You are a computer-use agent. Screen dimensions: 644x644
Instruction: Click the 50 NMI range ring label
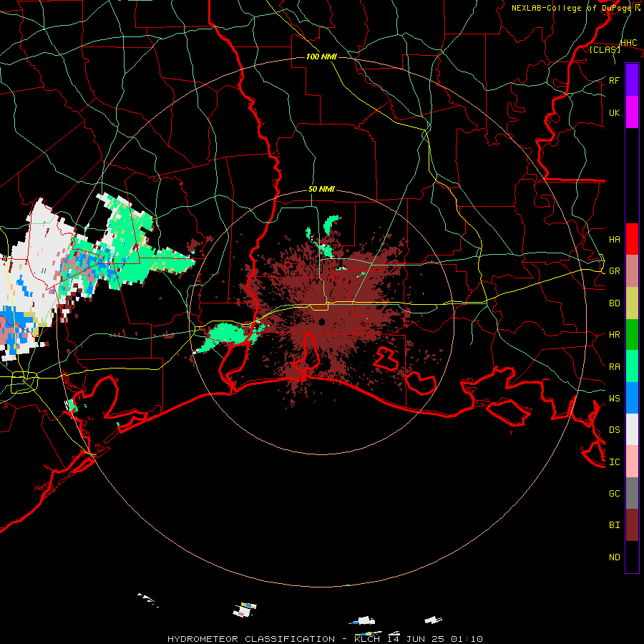(321, 189)
